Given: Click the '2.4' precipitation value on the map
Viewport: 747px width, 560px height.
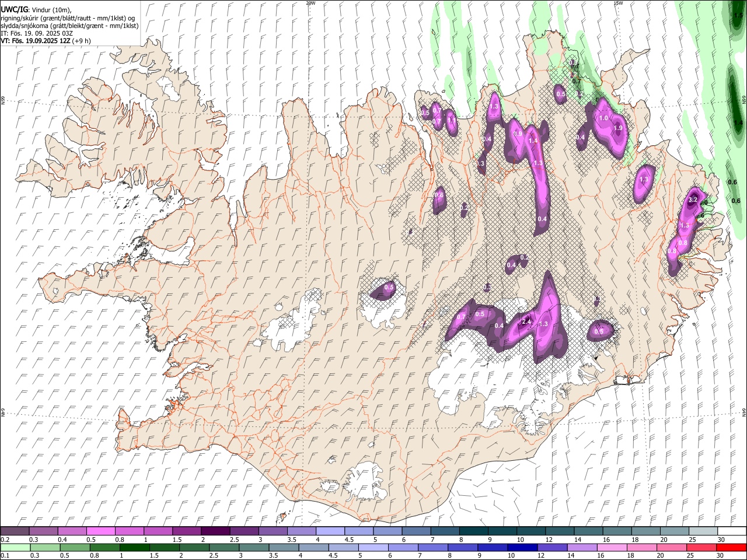Looking at the screenshot, I should tap(526, 321).
